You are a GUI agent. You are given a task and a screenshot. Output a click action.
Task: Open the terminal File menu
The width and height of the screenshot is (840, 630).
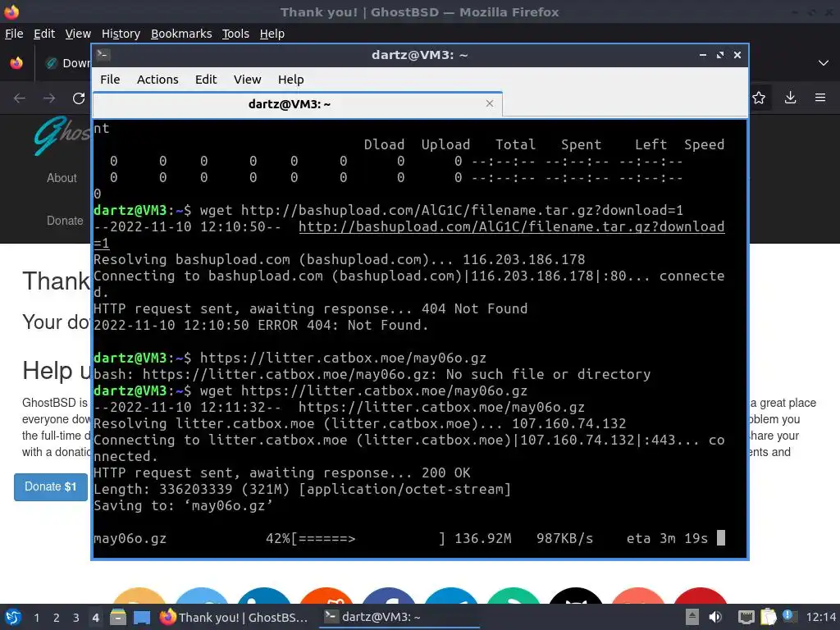110,80
